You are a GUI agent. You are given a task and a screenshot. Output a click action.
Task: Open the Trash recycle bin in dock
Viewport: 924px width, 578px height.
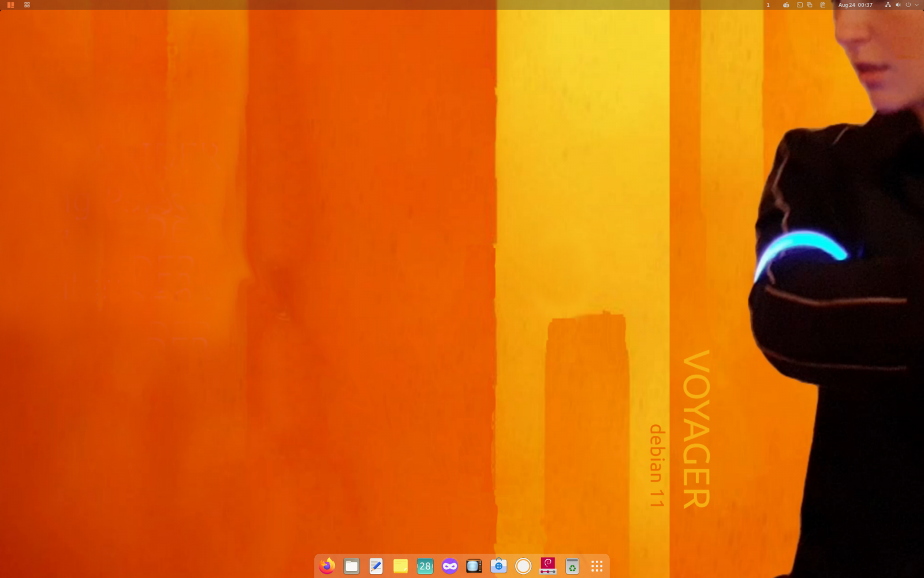pyautogui.click(x=572, y=566)
